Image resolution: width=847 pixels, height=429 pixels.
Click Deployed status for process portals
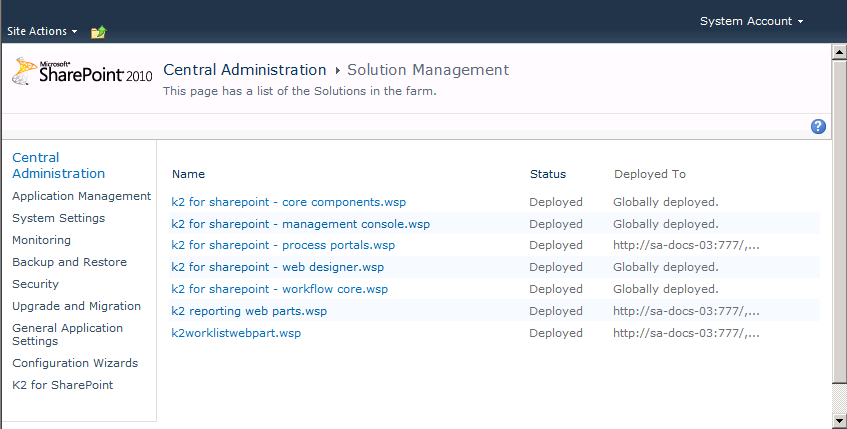tap(556, 245)
